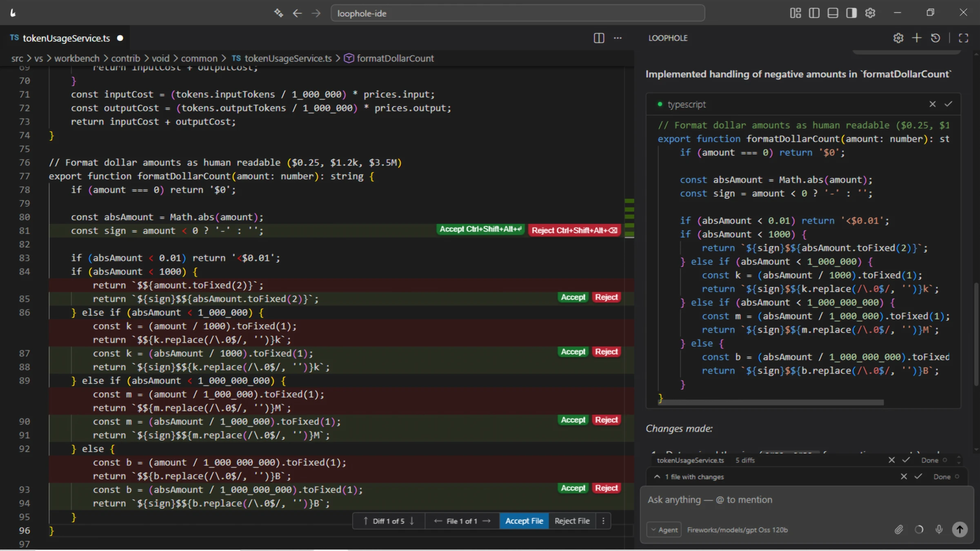This screenshot has width=980, height=551.
Task: Go to previous file with left arrow
Action: [x=438, y=521]
